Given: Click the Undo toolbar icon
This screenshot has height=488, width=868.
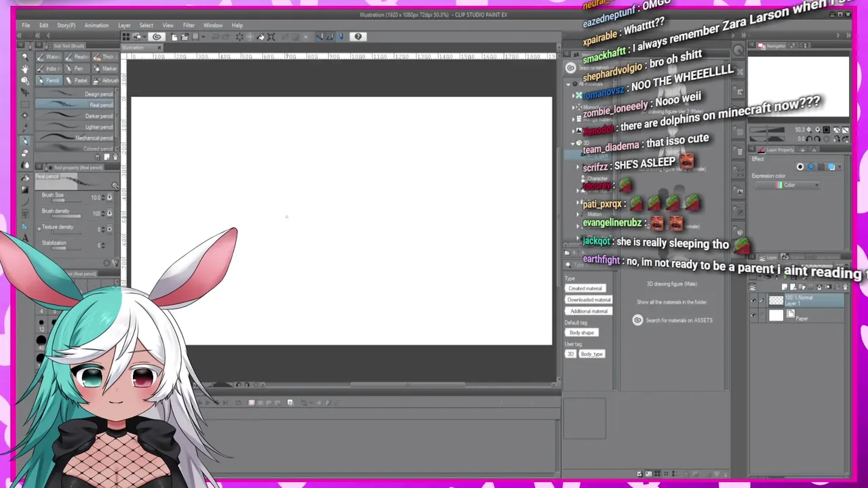Looking at the screenshot, I should coord(215,37).
